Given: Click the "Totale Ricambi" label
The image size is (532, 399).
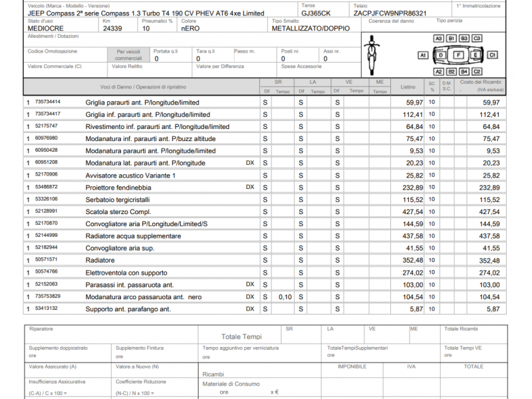Looking at the screenshot, I should tap(461, 329).
